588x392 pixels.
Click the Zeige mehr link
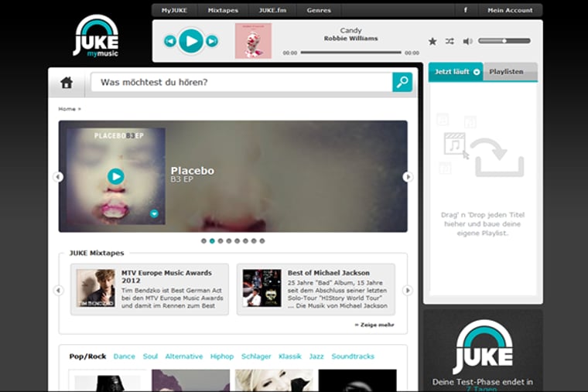point(374,325)
